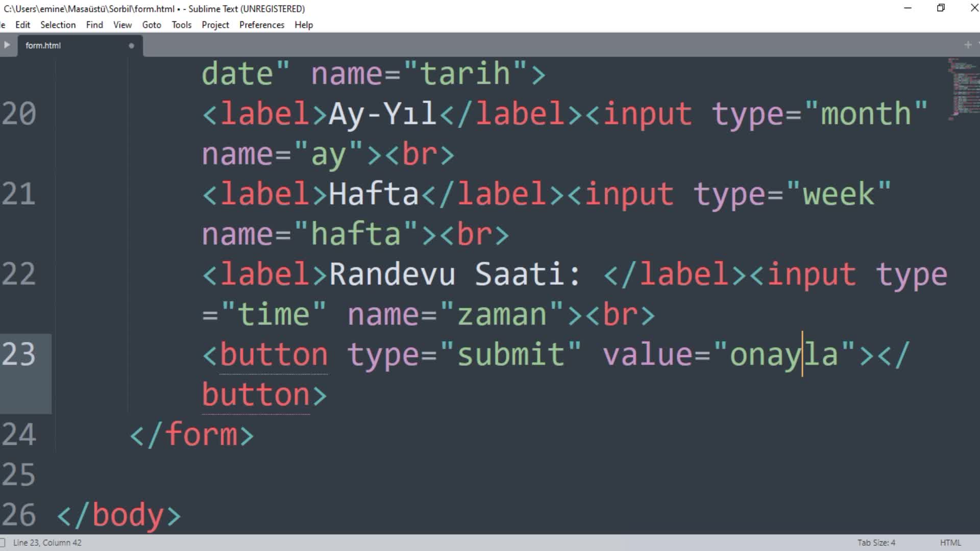Click the unsaved dot on form.html tab
Image resolution: width=980 pixels, height=551 pixels.
[x=131, y=45]
